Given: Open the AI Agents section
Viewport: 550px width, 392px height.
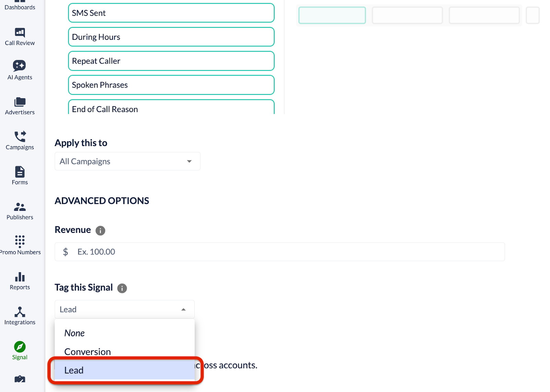Looking at the screenshot, I should click(x=20, y=70).
